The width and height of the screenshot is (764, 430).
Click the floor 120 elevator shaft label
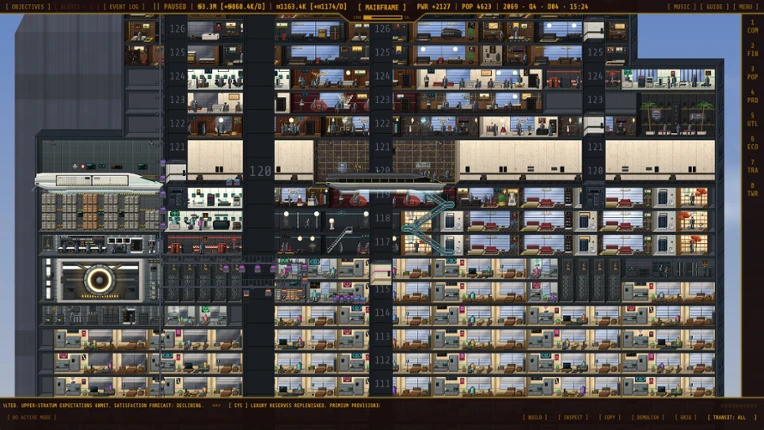(260, 171)
